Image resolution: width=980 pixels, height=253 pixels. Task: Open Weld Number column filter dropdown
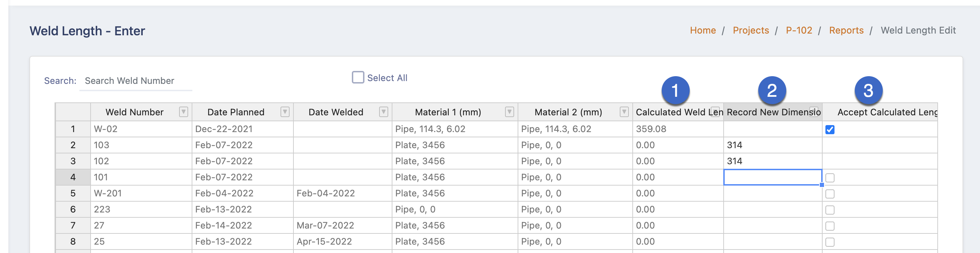coord(183,112)
